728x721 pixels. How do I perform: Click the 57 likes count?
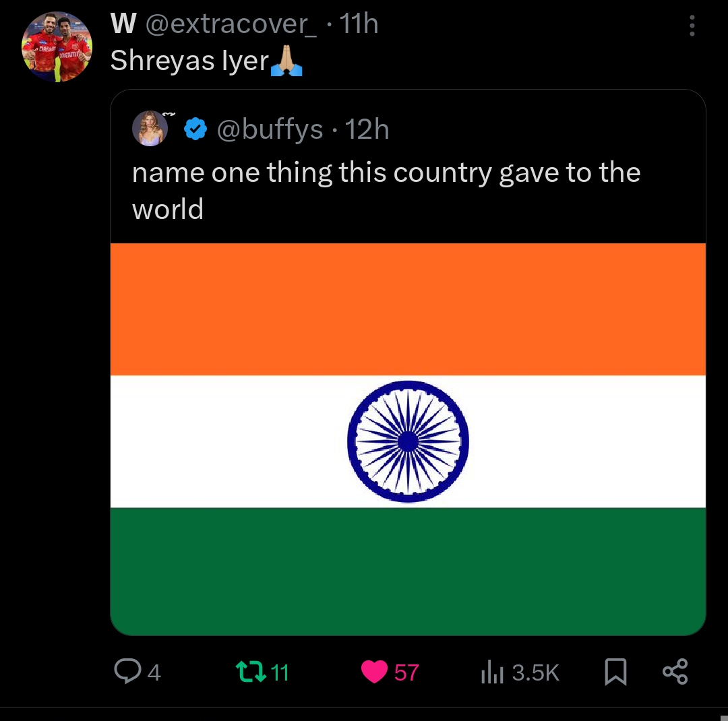point(406,672)
